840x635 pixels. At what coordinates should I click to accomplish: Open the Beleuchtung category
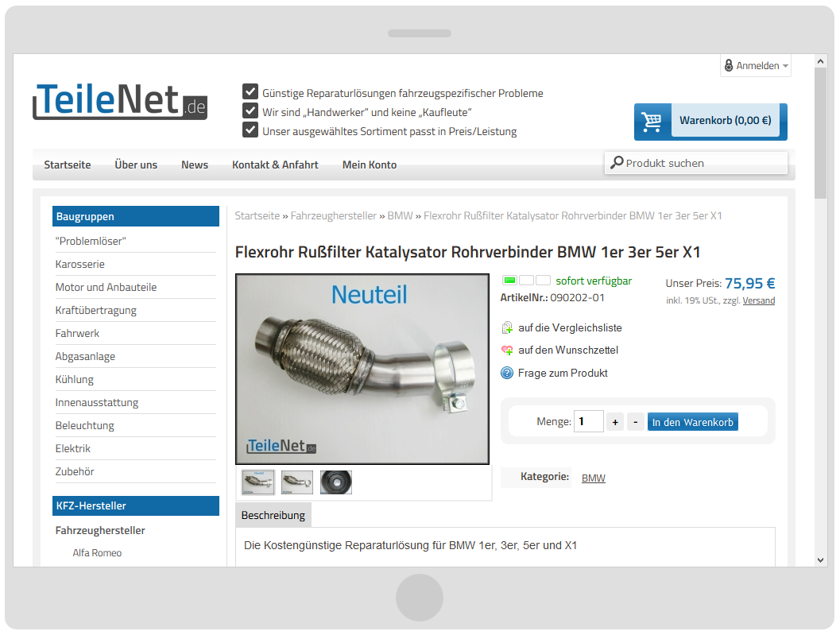pyautogui.click(x=85, y=425)
